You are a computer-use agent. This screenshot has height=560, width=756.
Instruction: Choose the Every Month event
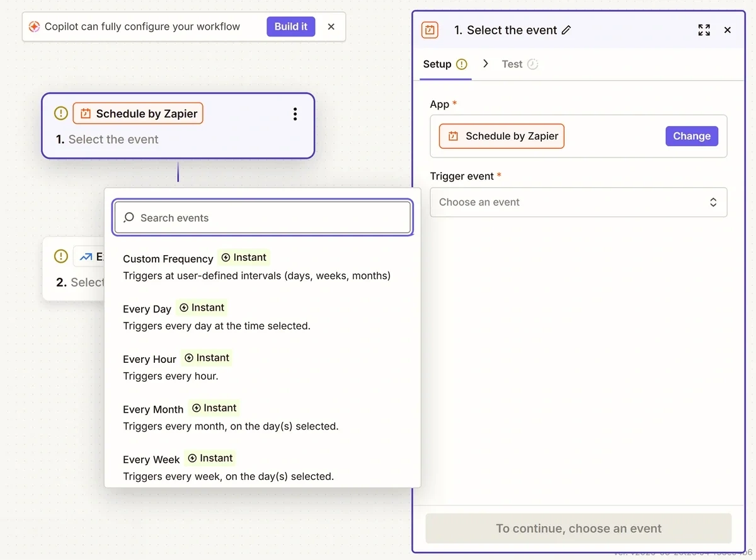tap(262, 417)
